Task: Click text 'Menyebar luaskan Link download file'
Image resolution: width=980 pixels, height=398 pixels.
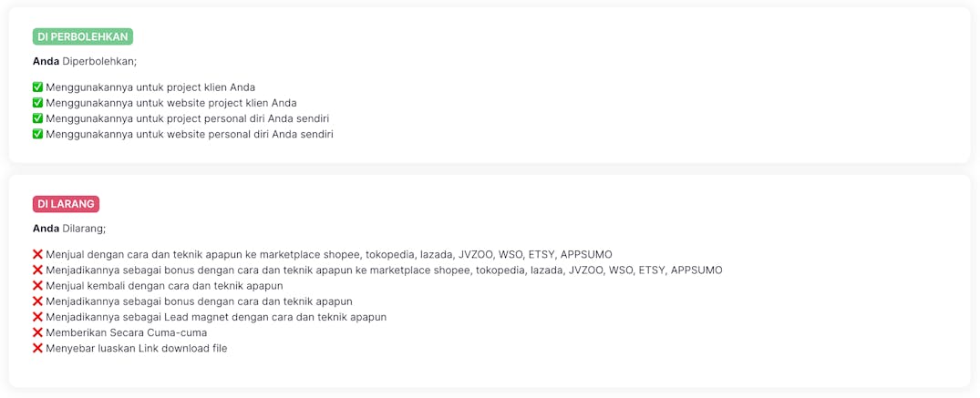Action: 137,348
